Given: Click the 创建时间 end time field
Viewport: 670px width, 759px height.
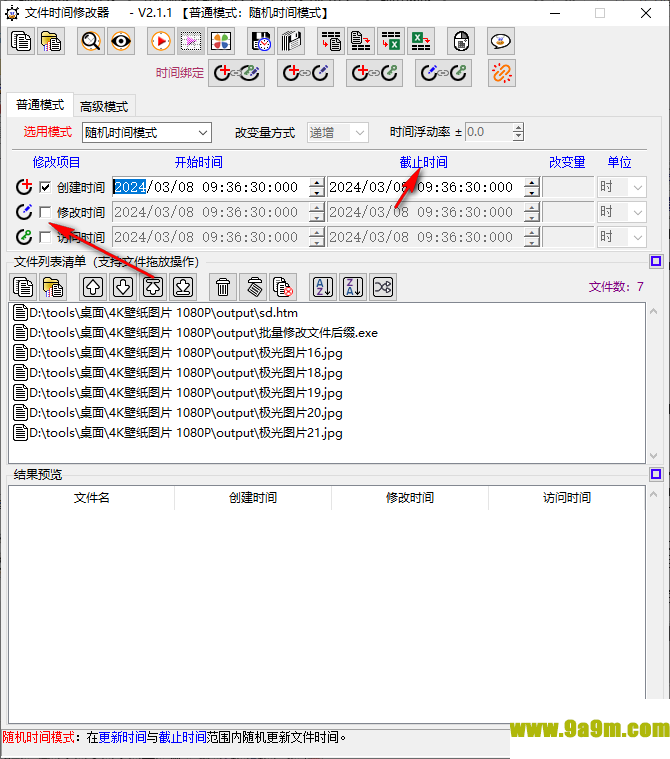Looking at the screenshot, I should [426, 187].
